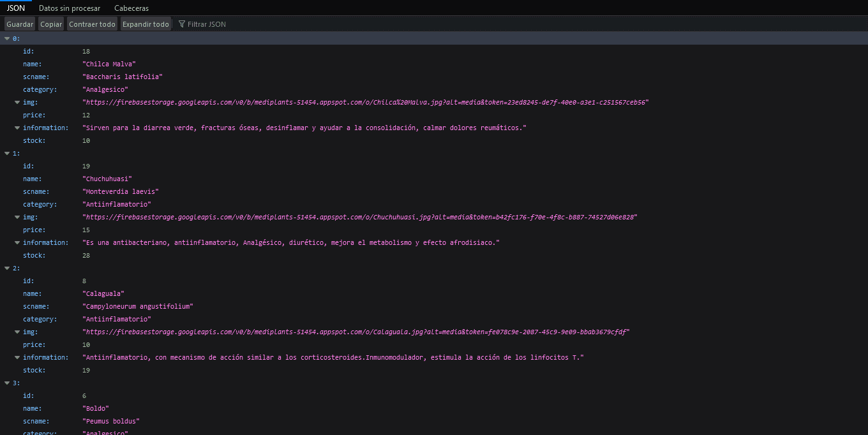Open the Datos sin procesar tab
Viewport: 868px width, 435px height.
pos(70,8)
